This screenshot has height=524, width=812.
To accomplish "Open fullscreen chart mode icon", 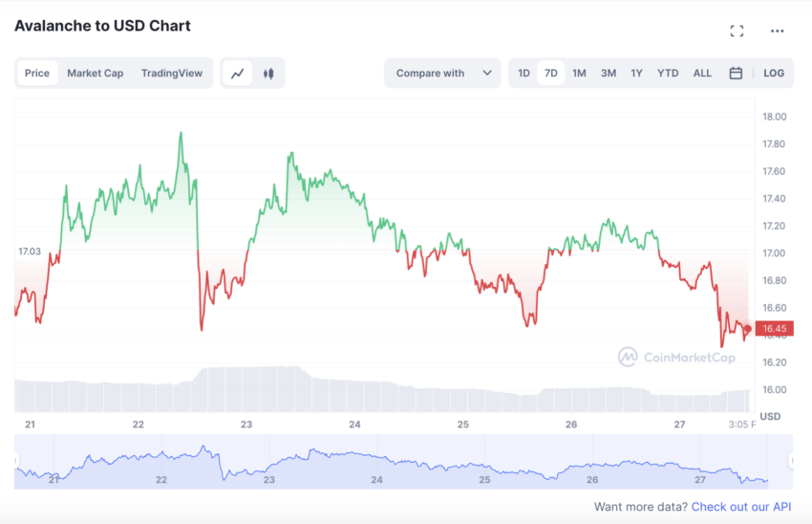I will point(737,32).
